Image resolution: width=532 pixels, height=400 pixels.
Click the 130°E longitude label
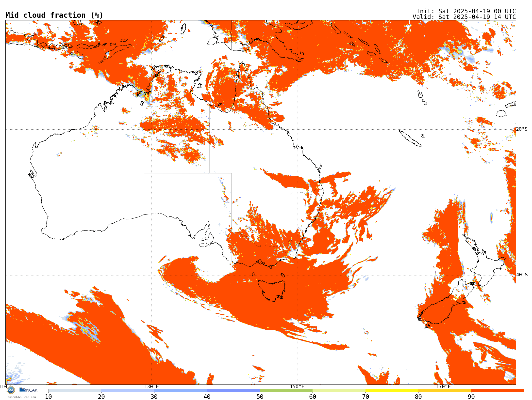(151, 386)
